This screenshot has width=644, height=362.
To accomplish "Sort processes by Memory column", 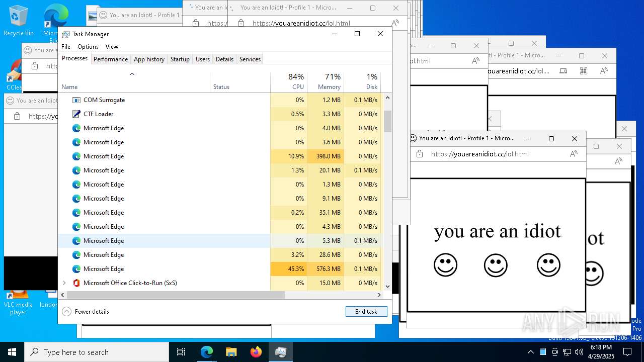I will click(x=325, y=82).
